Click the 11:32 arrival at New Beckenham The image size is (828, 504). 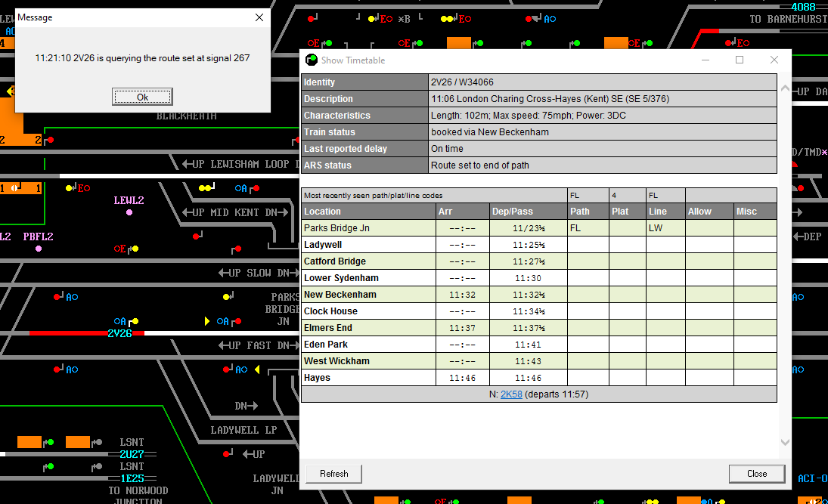[x=463, y=295]
